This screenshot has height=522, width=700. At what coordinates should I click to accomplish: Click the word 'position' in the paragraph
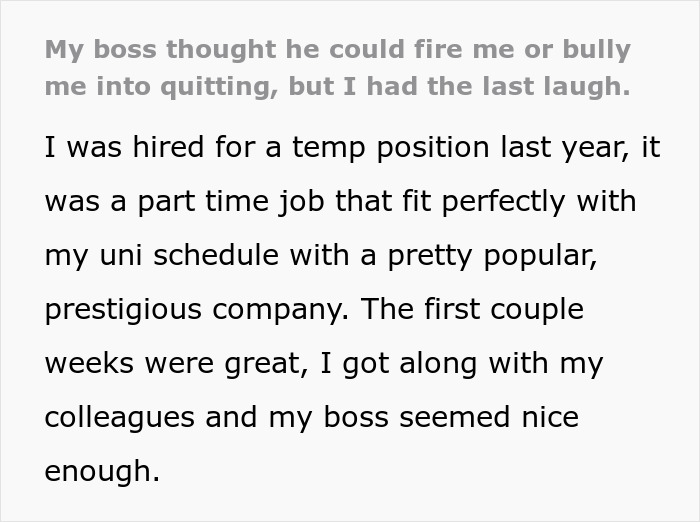point(433,148)
